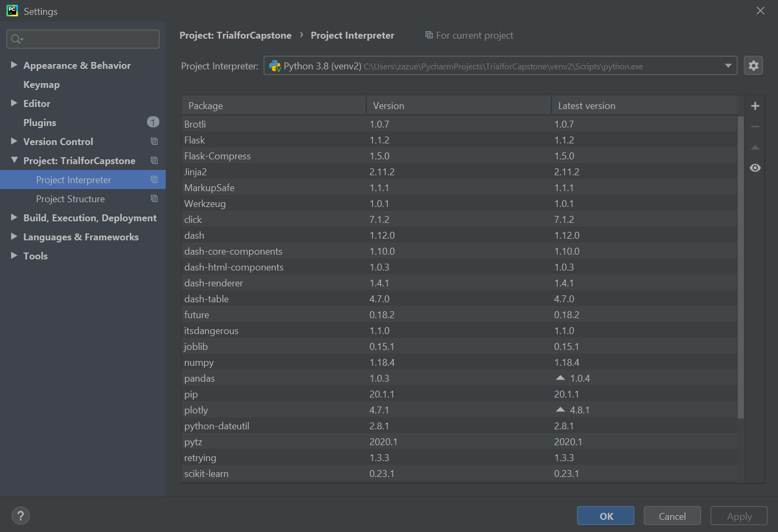Screen dimensions: 778x532
Task: Collapse the Project: TrialforCapstone node
Action: [x=14, y=160]
